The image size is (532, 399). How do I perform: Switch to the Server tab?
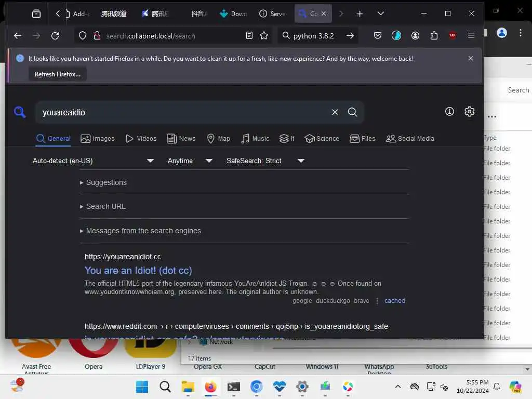[273, 14]
